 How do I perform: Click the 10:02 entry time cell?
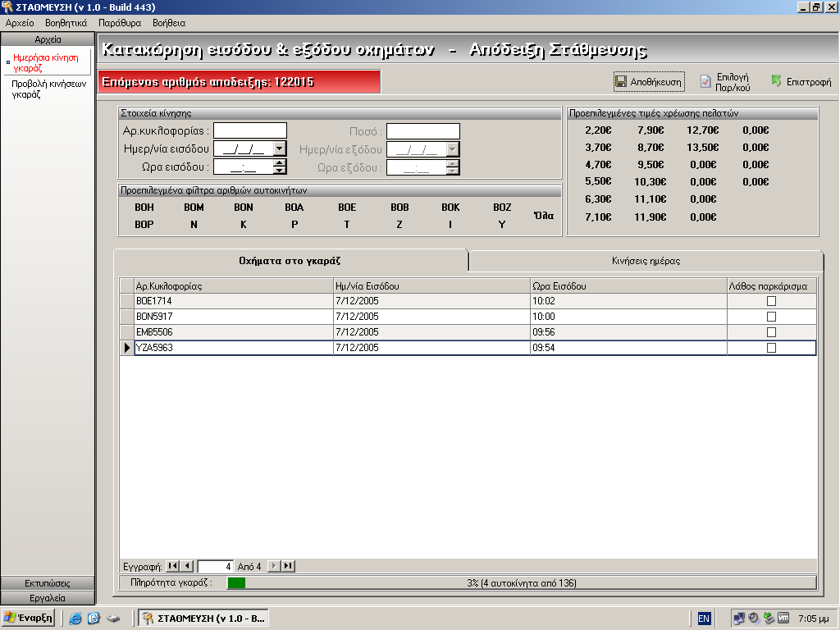[628, 301]
